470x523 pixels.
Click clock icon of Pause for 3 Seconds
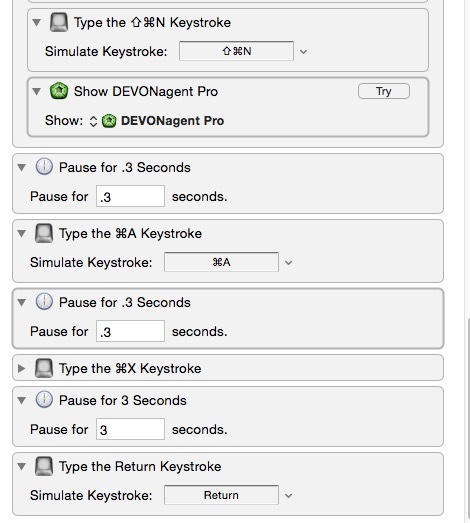click(44, 400)
